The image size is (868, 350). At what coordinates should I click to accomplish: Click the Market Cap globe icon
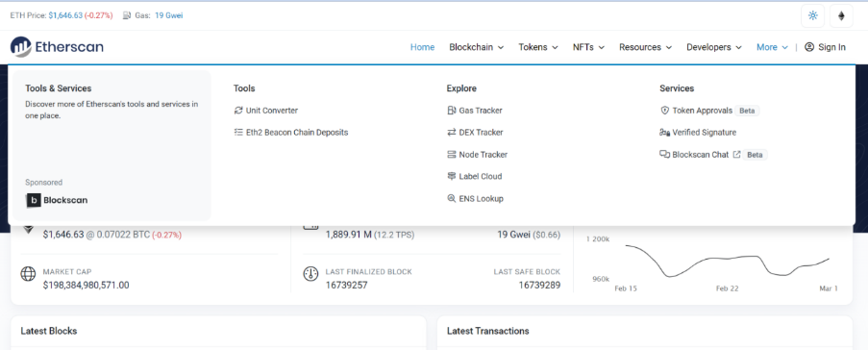tap(28, 274)
